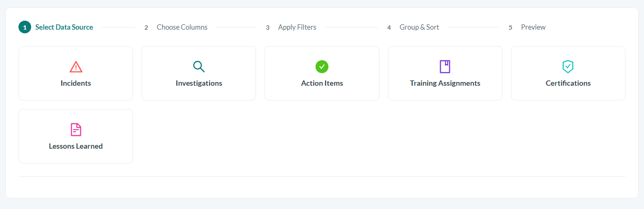The image size is (644, 209).
Task: Click the pink document Lessons Learned icon
Action: tap(76, 130)
